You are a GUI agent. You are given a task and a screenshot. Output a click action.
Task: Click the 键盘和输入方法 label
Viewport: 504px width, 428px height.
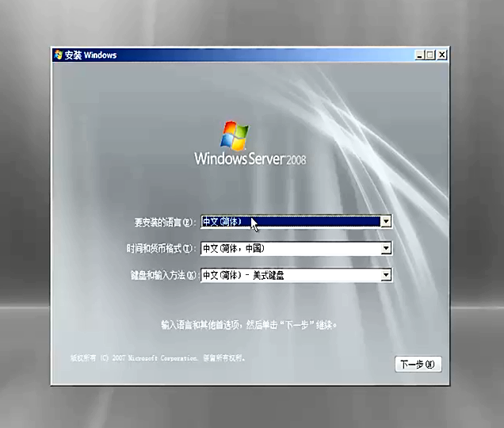pyautogui.click(x=163, y=275)
